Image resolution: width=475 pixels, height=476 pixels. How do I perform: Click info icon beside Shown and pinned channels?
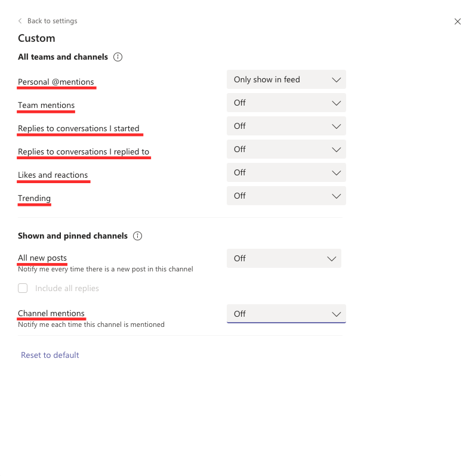(137, 236)
